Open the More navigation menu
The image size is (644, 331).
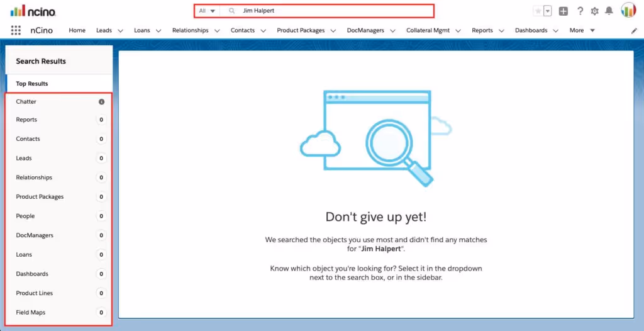tap(582, 30)
